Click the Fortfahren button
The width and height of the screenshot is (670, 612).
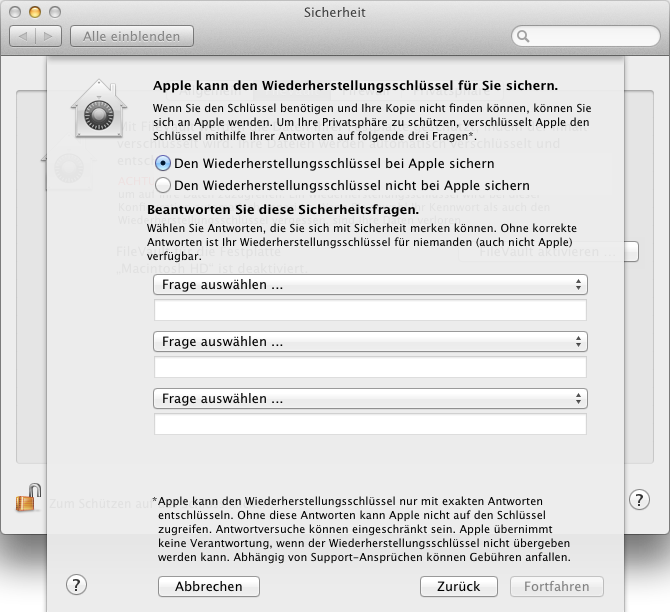(x=556, y=586)
